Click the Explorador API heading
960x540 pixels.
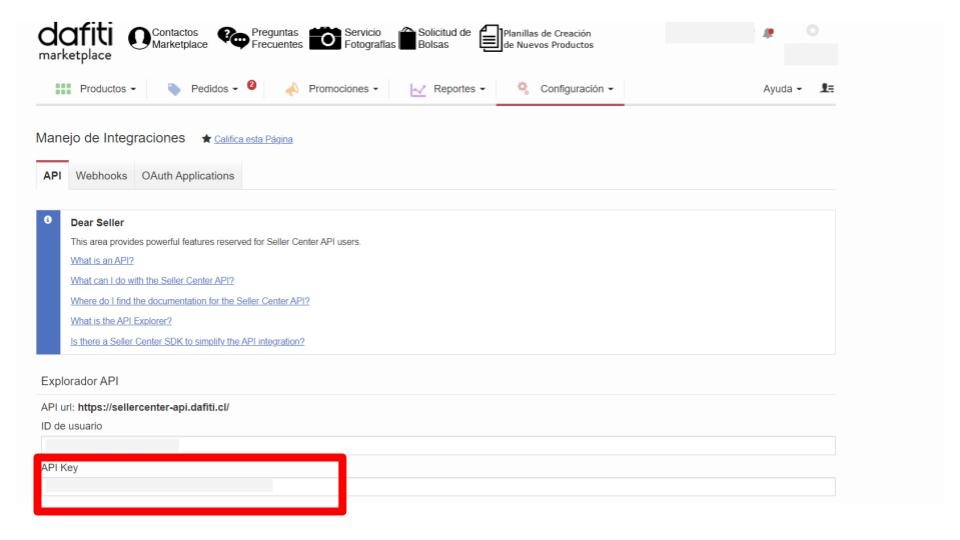pos(80,381)
